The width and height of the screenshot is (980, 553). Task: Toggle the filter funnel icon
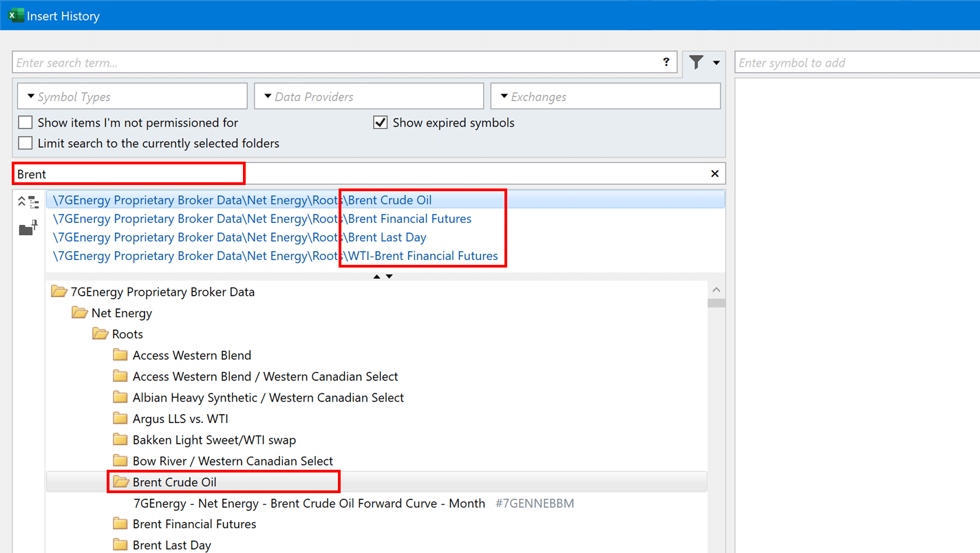point(696,63)
